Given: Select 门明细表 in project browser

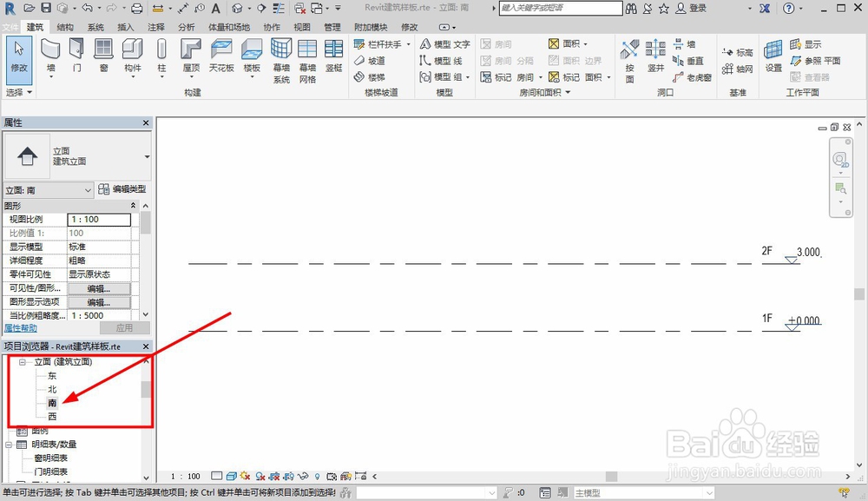Looking at the screenshot, I should tap(51, 471).
